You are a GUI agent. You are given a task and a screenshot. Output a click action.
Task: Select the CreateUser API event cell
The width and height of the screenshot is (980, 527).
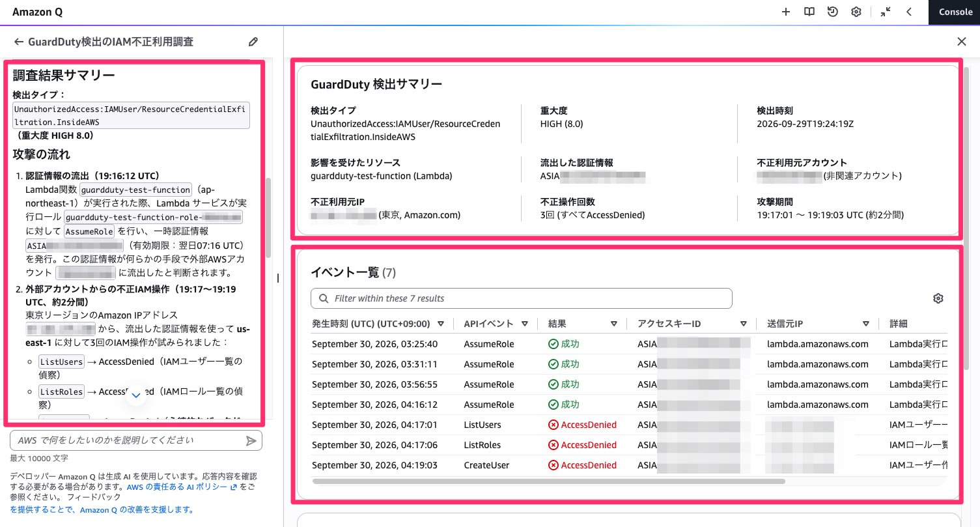[x=486, y=465]
